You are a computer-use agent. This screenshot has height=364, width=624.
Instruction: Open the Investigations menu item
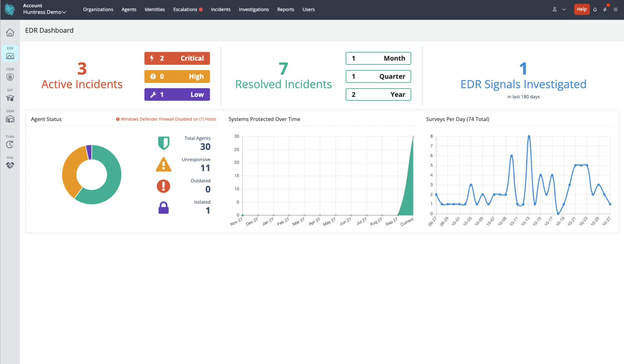click(254, 9)
